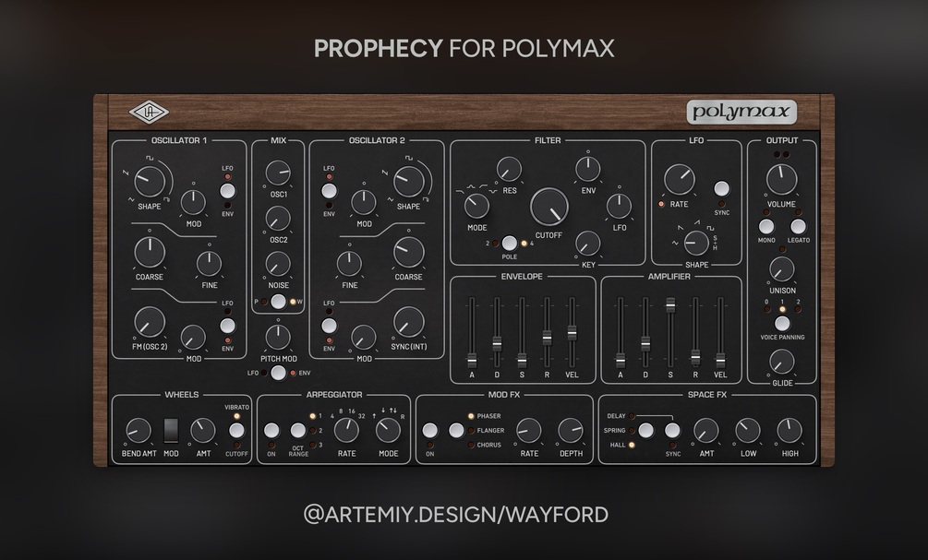The height and width of the screenshot is (560, 928).
Task: Click the LFO Shape selector knob
Action: pos(696,243)
